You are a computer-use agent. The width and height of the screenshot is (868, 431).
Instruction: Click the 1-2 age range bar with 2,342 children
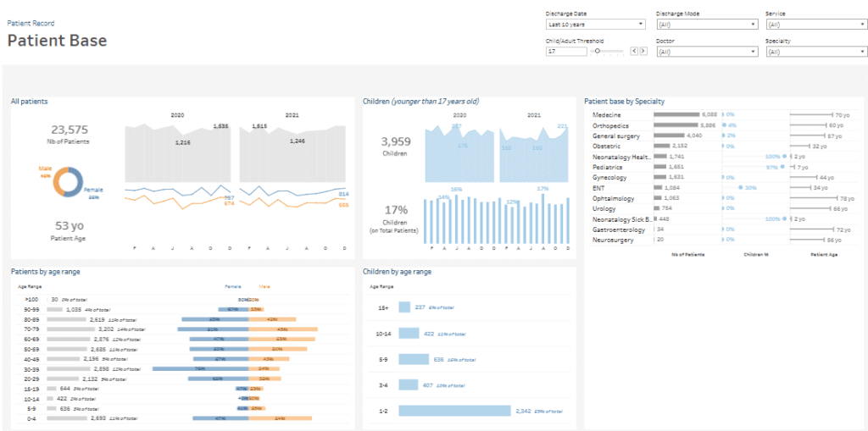454,411
